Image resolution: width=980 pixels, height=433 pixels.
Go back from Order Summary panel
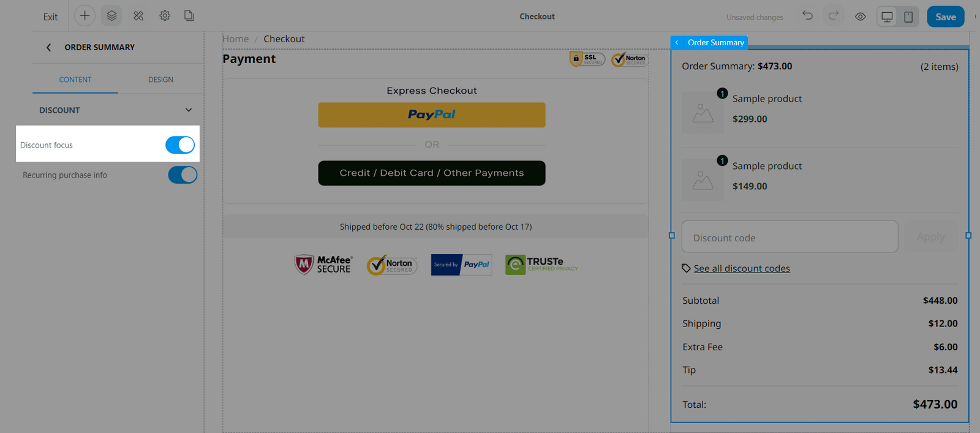(x=49, y=47)
